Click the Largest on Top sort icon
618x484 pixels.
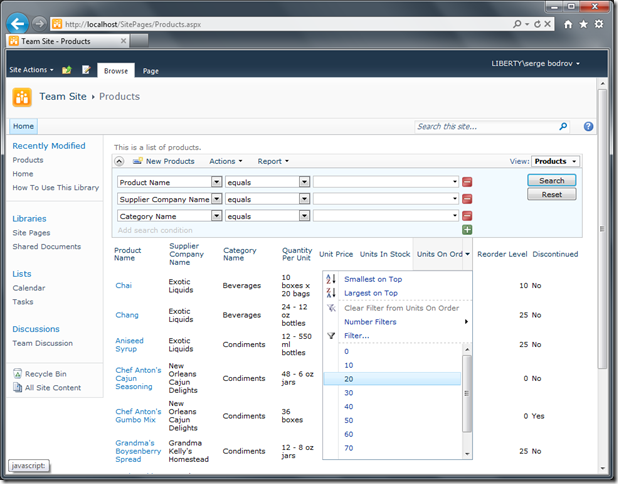(x=331, y=293)
